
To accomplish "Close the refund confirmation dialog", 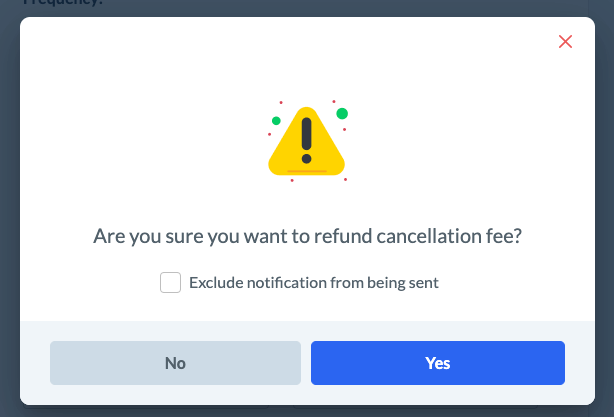I will tap(565, 42).
